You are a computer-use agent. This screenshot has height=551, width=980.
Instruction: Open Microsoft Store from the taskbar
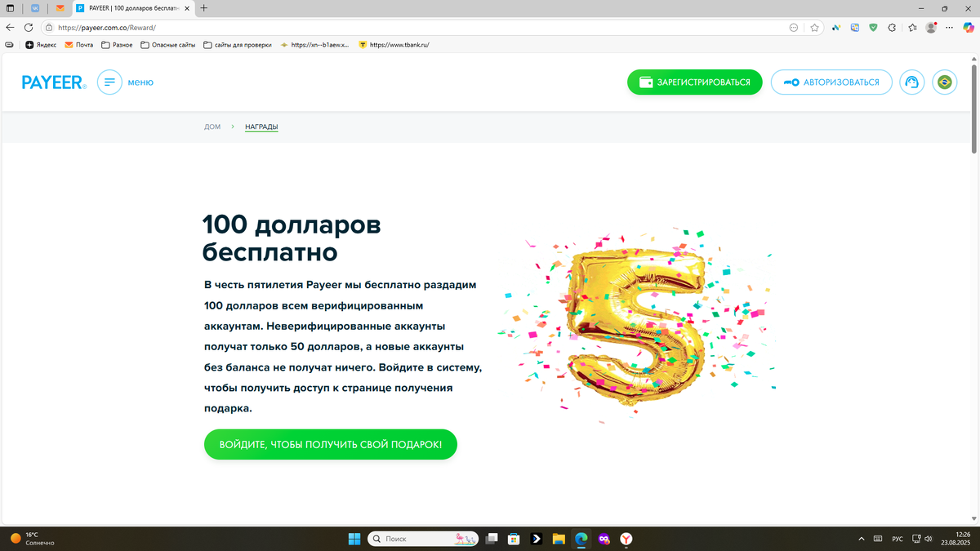click(514, 539)
